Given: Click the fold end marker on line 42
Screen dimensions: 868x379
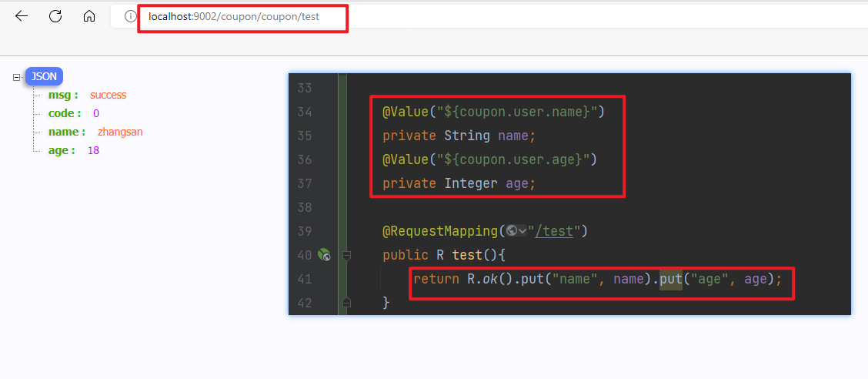Looking at the screenshot, I should (x=346, y=302).
